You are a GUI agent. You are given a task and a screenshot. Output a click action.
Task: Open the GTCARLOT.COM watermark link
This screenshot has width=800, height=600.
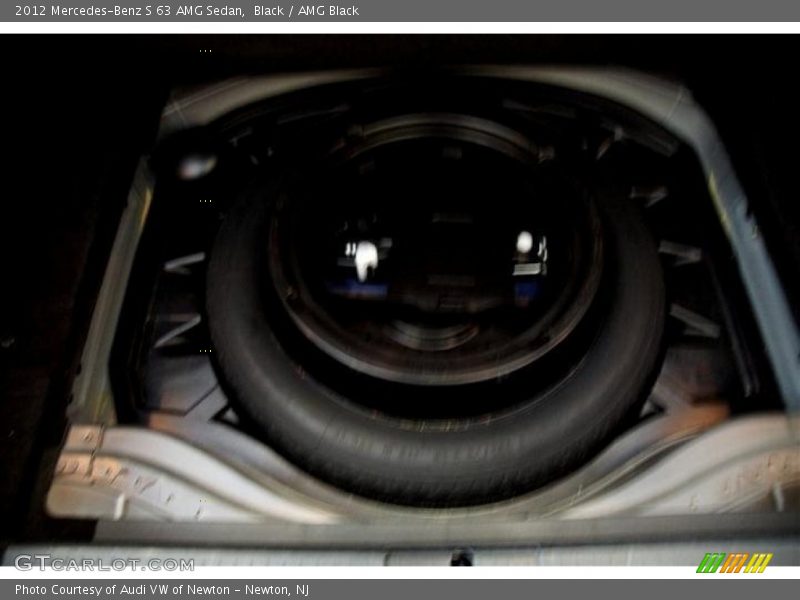click(104, 563)
